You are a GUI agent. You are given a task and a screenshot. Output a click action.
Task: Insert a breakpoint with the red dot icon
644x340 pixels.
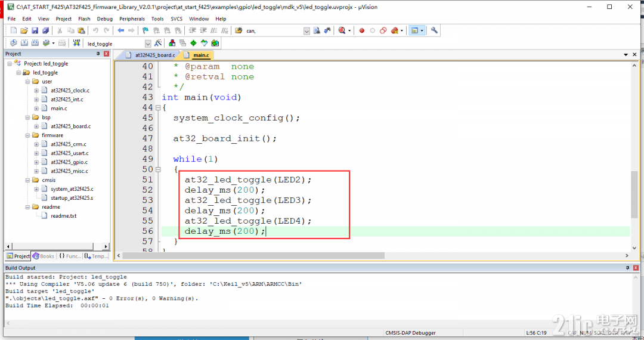(361, 30)
